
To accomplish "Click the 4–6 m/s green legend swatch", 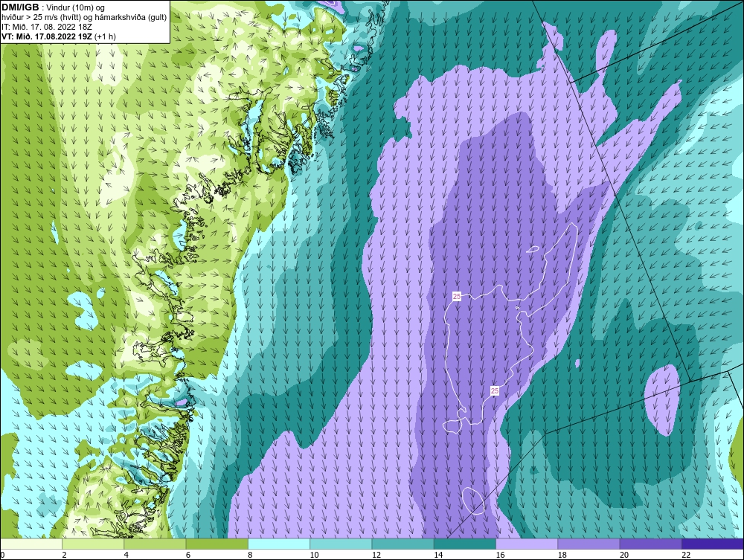I will pos(155,544).
